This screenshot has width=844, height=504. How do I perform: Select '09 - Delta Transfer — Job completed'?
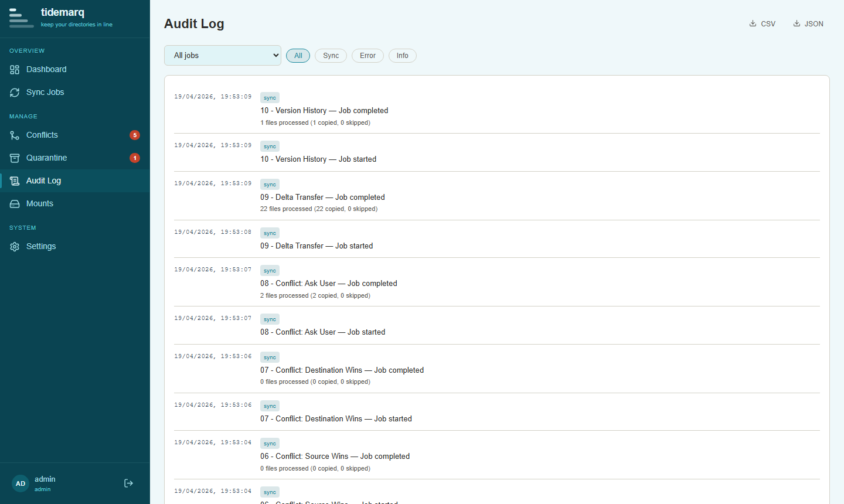click(x=322, y=197)
